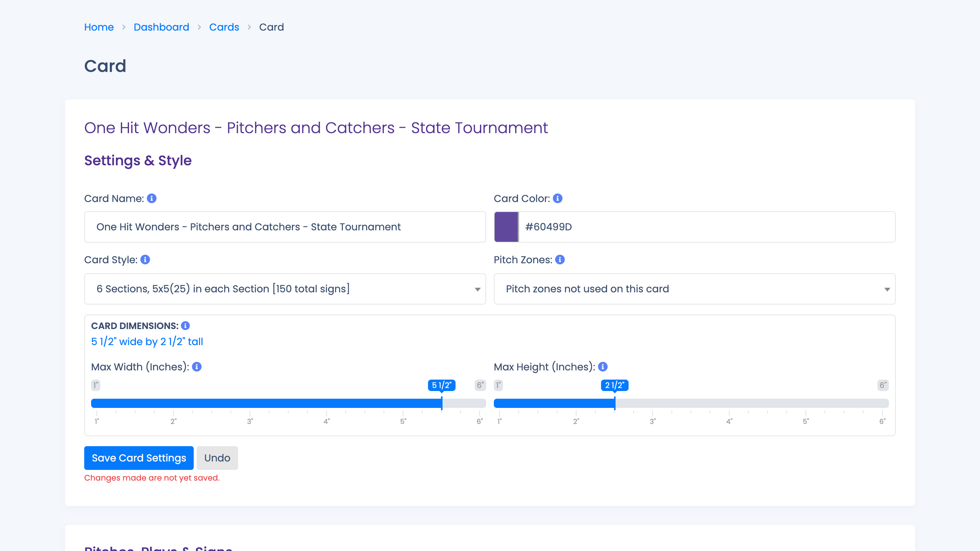The image size is (980, 551).
Task: Open the Card Style dropdown
Action: pyautogui.click(x=285, y=289)
